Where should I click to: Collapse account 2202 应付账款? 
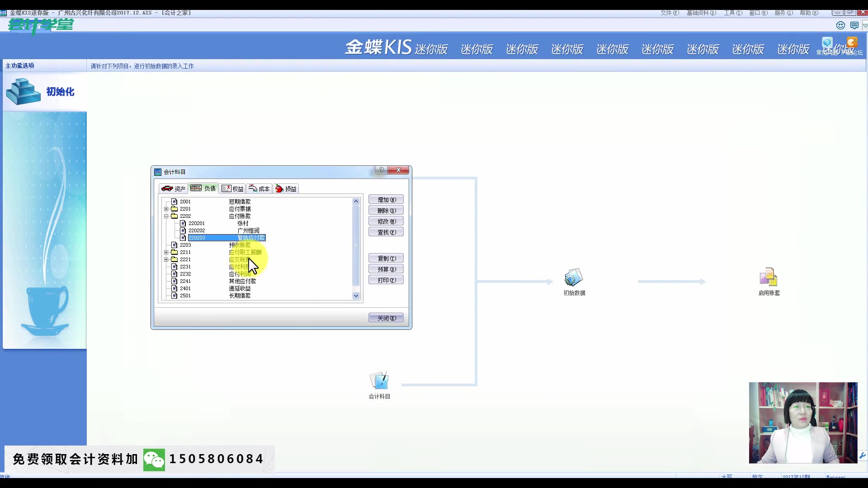(166, 216)
